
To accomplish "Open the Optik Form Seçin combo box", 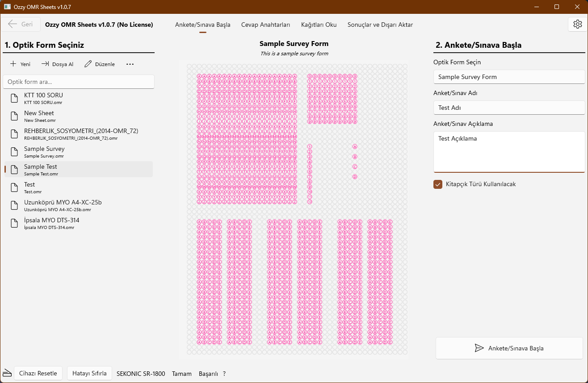I will (x=509, y=77).
